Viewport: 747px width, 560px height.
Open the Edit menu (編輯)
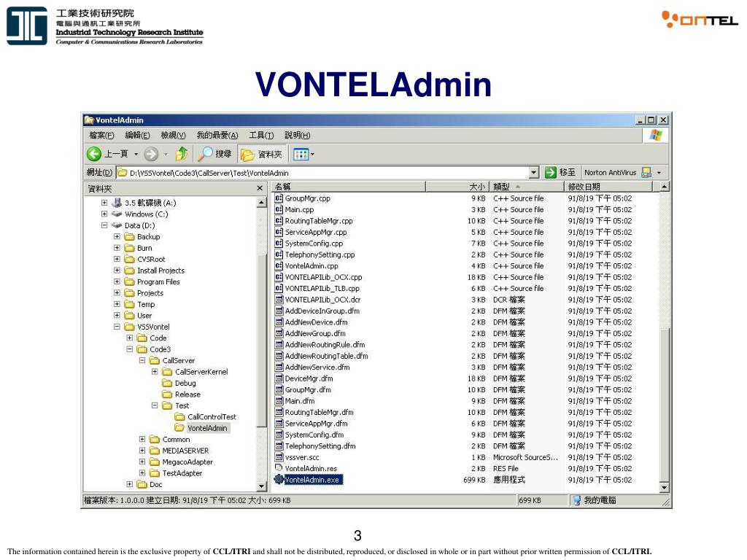tap(137, 135)
